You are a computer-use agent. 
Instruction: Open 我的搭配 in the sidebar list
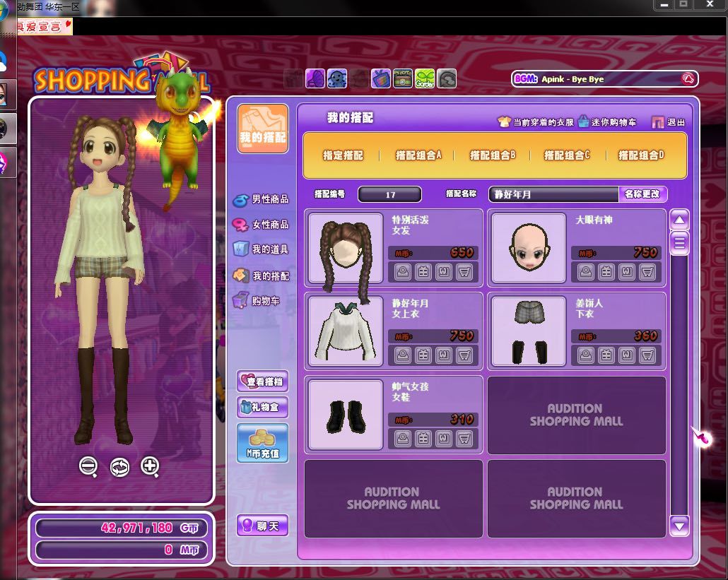[261, 276]
